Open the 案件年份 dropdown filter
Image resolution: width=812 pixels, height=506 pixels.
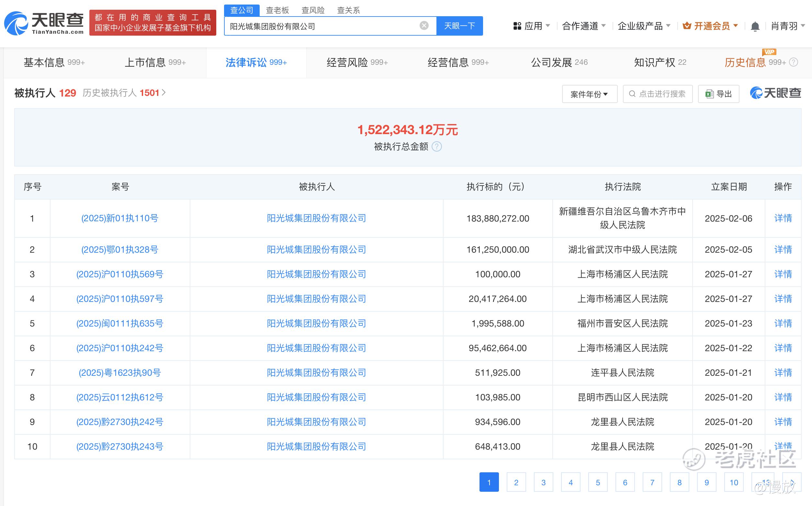pos(590,94)
